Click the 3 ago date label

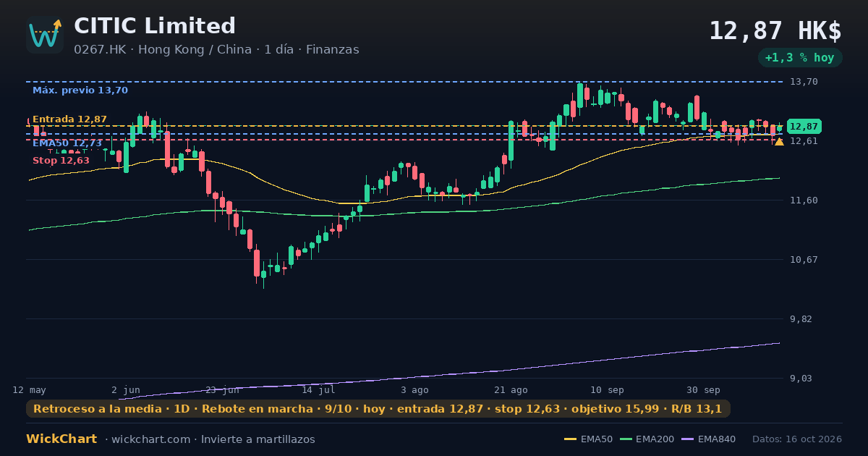tap(414, 390)
